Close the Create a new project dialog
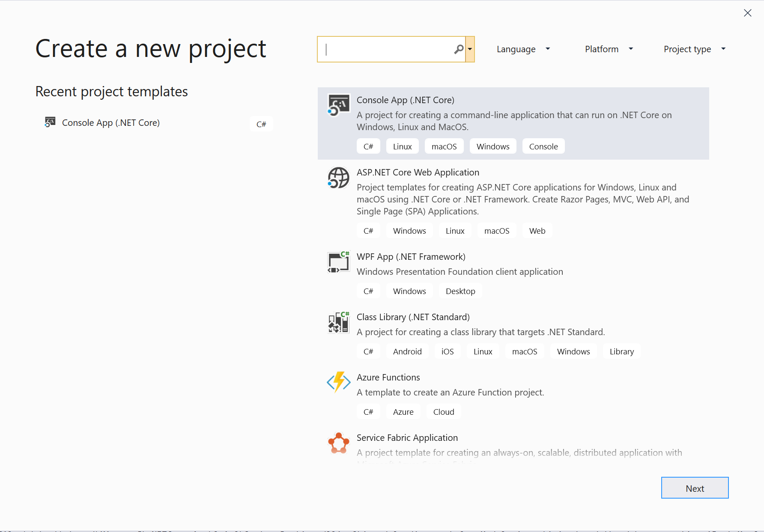764x532 pixels. [748, 13]
